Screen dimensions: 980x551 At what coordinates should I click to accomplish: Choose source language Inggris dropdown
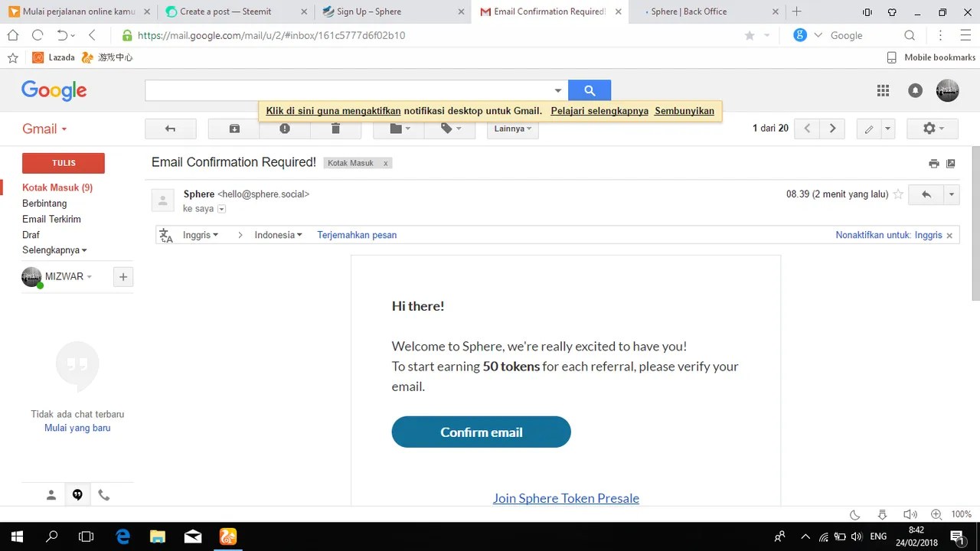pos(200,235)
